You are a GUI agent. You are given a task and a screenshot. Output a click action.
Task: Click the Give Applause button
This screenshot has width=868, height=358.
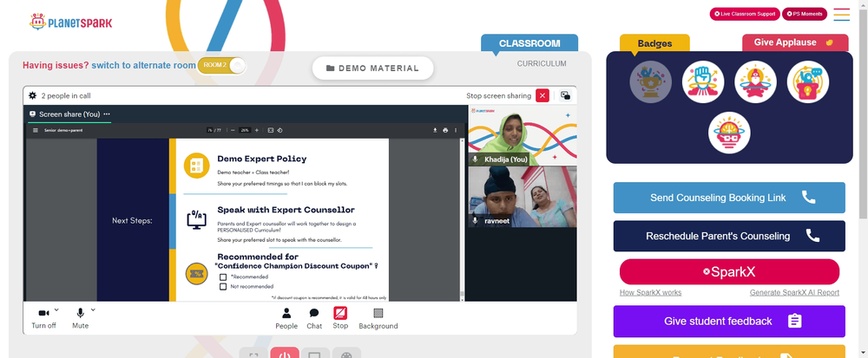(795, 42)
